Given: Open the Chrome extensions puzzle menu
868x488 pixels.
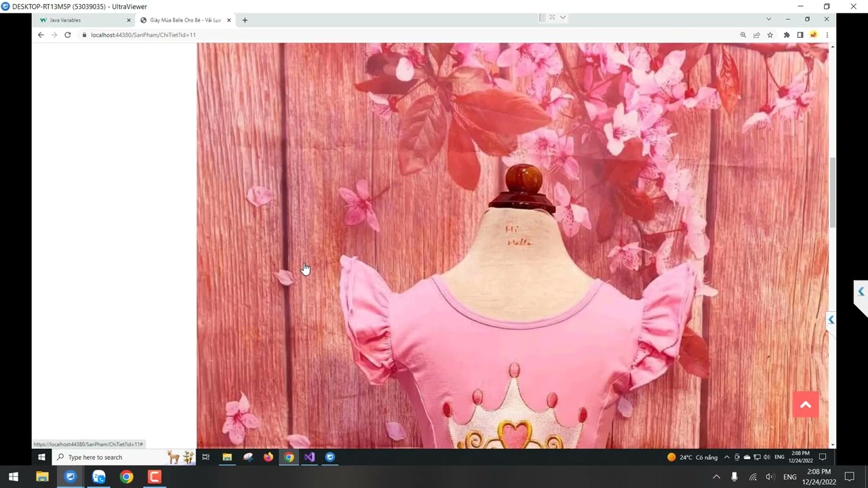Looking at the screenshot, I should pos(787,35).
